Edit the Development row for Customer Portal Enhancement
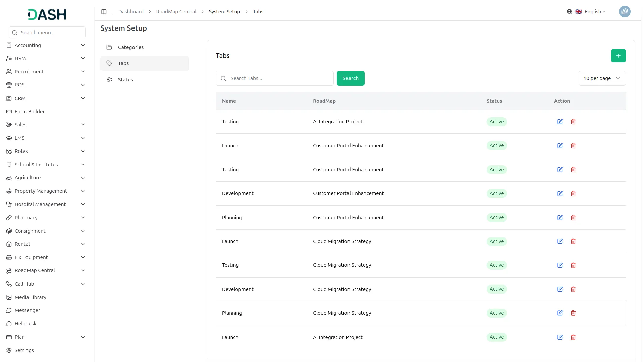The height and width of the screenshot is (362, 644). 560,194
